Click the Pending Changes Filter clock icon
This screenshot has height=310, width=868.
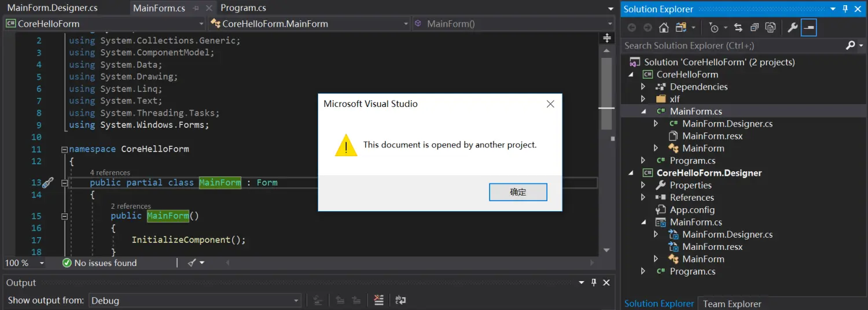[x=714, y=27]
